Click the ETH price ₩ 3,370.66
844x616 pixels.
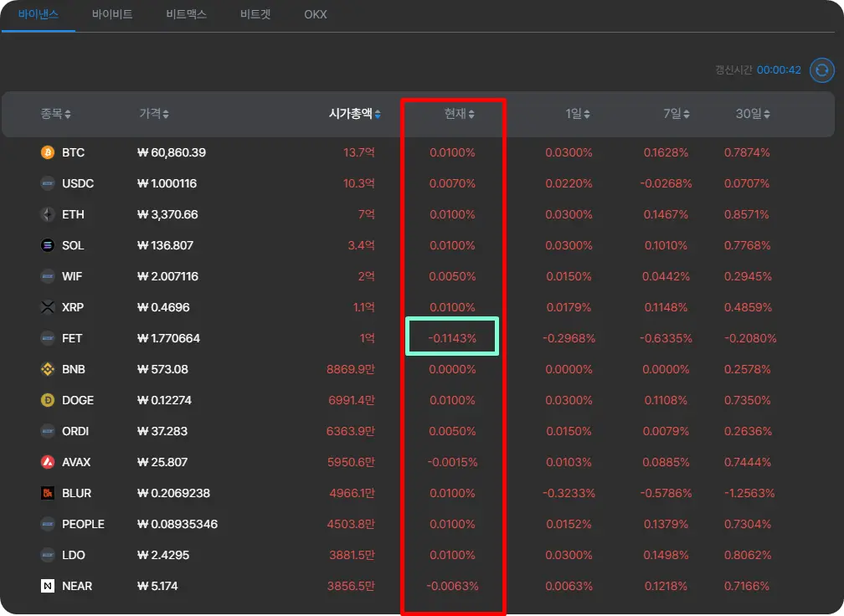tap(167, 214)
